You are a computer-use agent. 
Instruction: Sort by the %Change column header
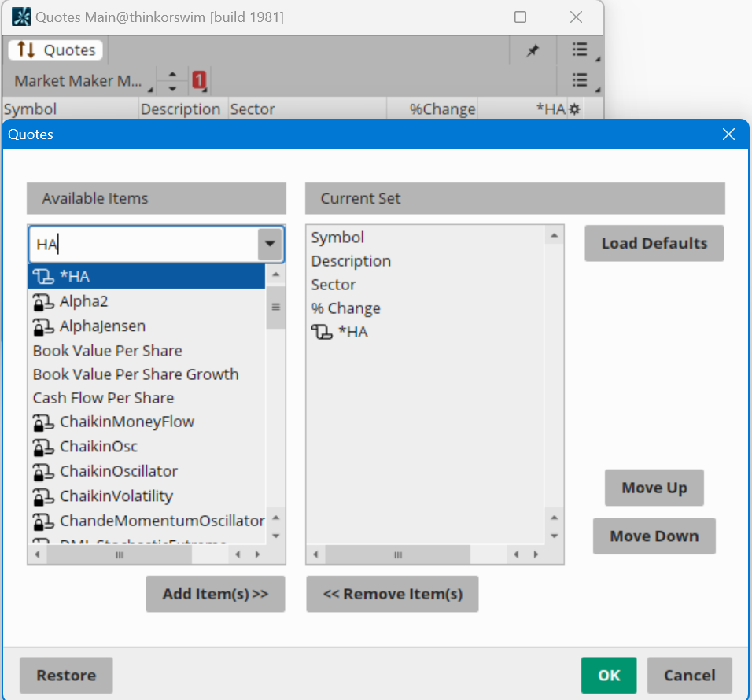(432, 109)
